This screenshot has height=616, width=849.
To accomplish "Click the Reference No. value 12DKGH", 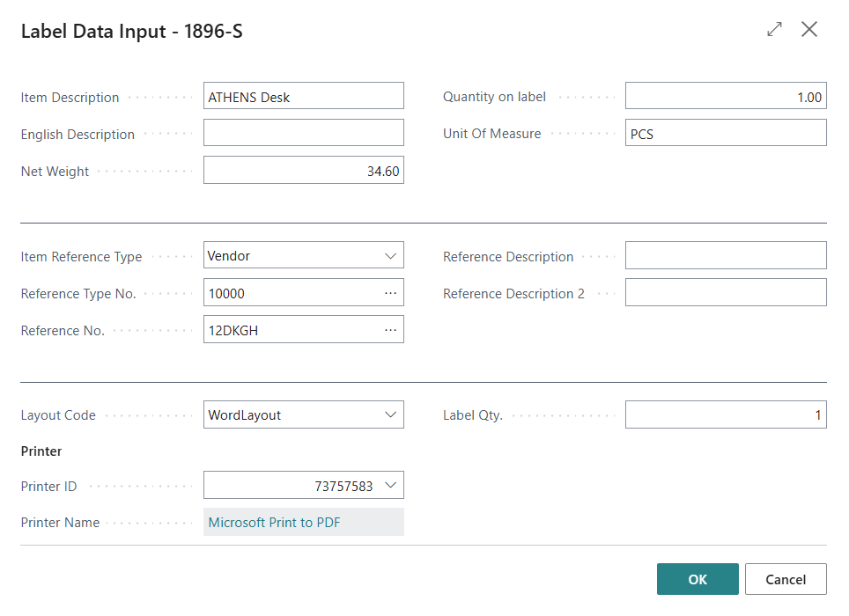I will pos(233,330).
